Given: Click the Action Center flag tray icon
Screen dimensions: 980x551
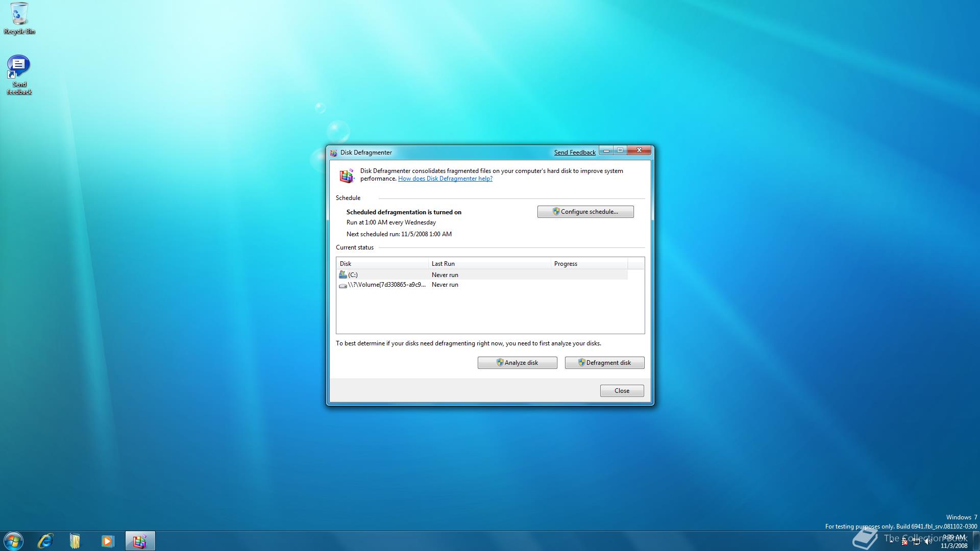Looking at the screenshot, I should 904,542.
